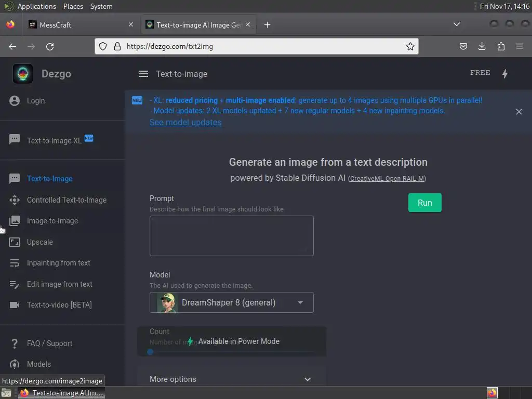The height and width of the screenshot is (399, 532).
Task: Click the Firefox reload button
Action: click(x=50, y=46)
